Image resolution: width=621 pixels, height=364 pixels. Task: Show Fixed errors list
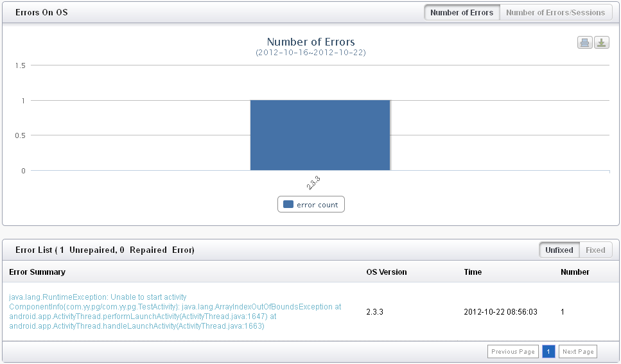click(x=595, y=250)
